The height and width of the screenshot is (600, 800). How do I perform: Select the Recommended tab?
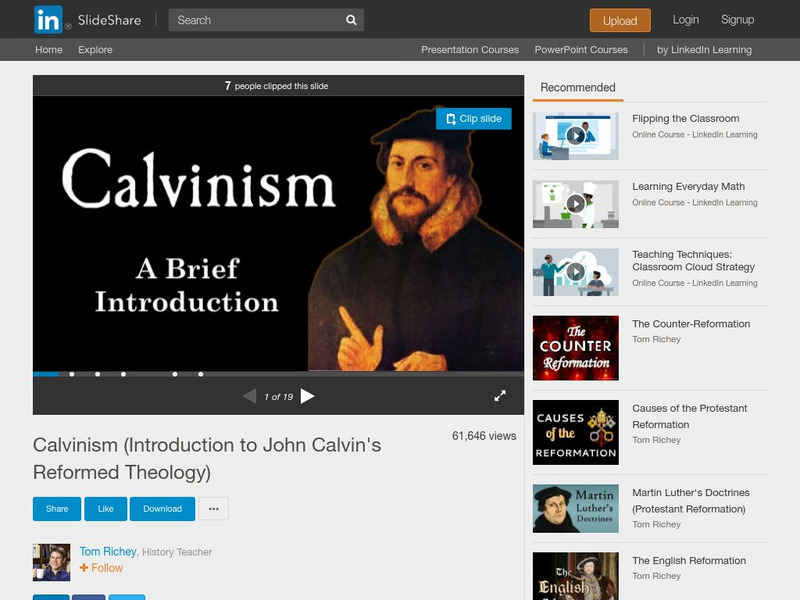tap(578, 88)
